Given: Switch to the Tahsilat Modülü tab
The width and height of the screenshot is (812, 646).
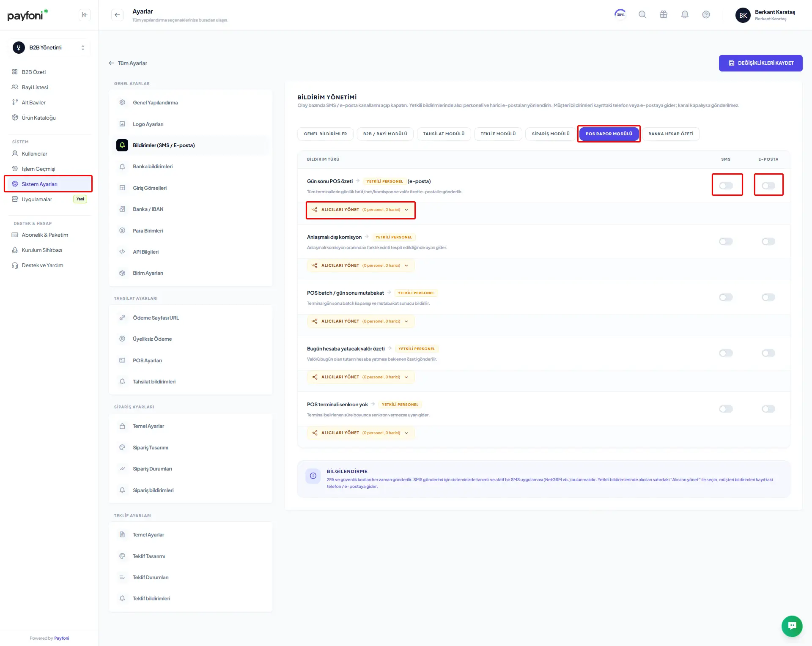Looking at the screenshot, I should [x=444, y=134].
